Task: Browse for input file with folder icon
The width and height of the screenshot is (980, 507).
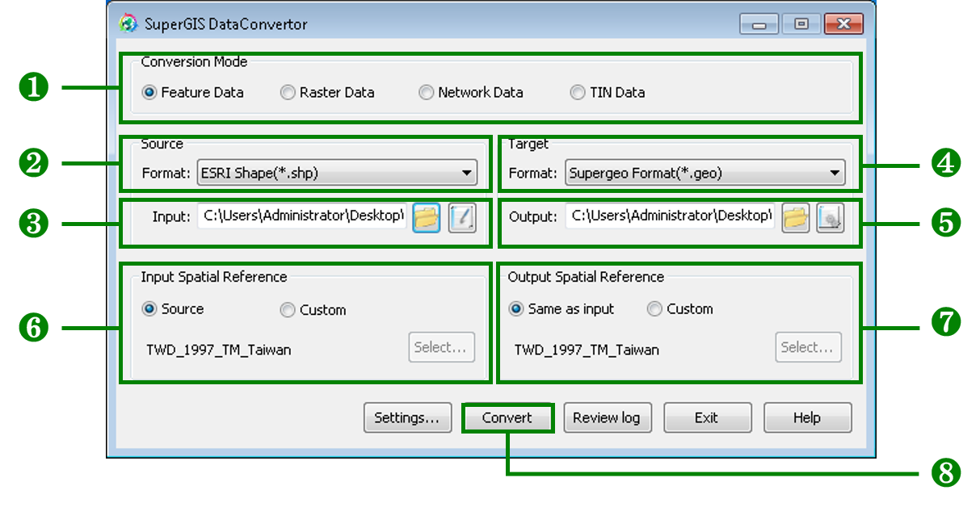Action: coord(427,218)
